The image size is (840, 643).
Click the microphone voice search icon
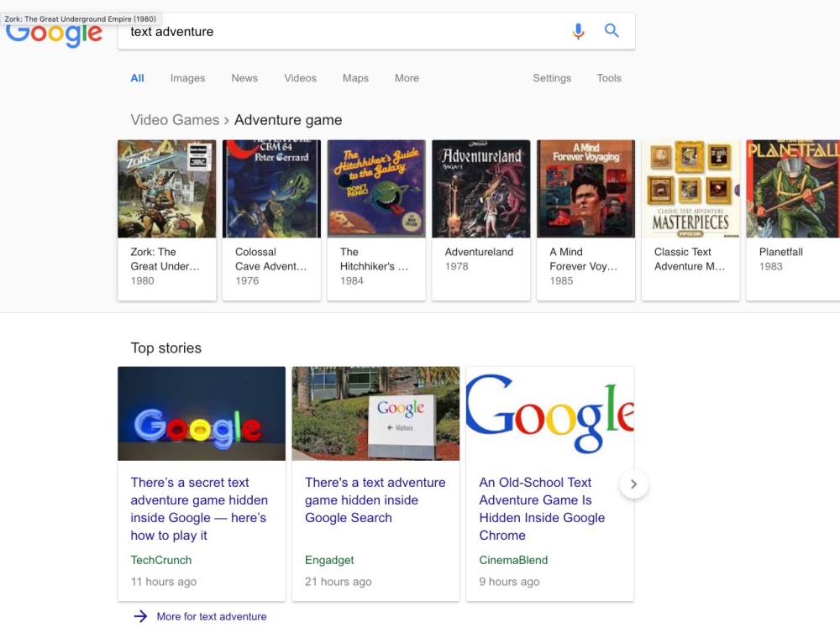point(578,31)
